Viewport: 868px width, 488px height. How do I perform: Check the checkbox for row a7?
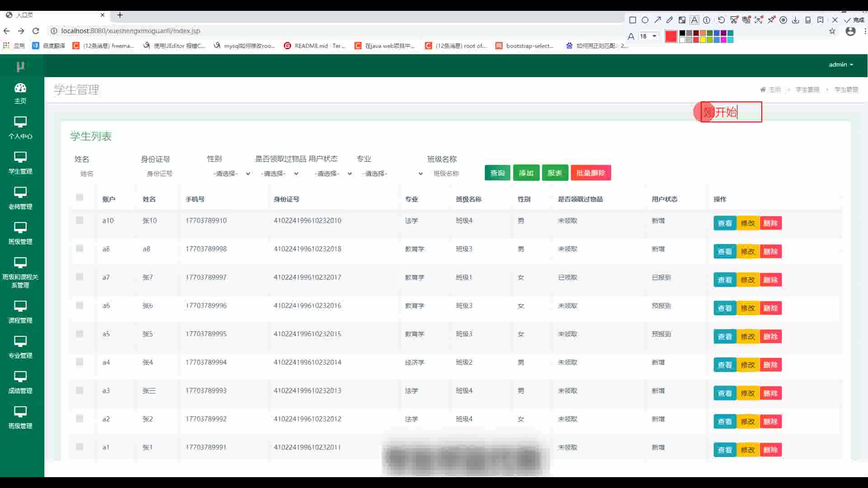[x=80, y=277]
